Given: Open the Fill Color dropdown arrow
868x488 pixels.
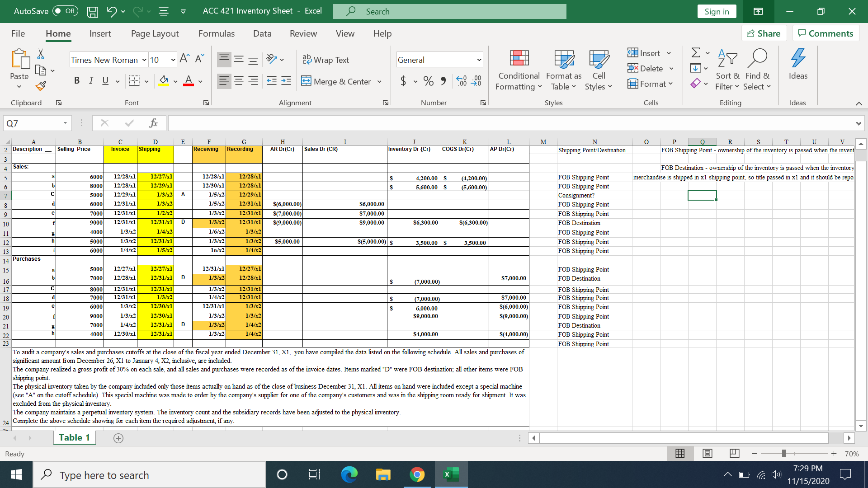Looking at the screenshot, I should (175, 81).
